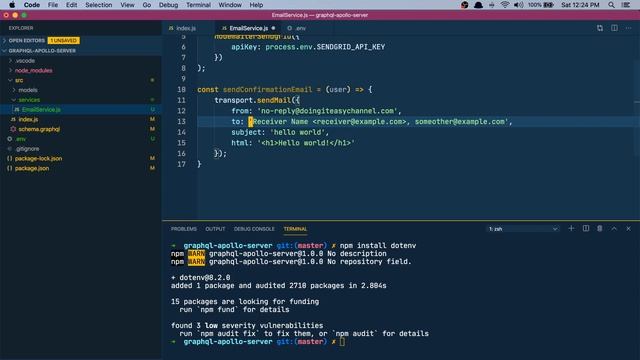This screenshot has width=640, height=360.
Task: Open the File menu
Action: tap(53, 5)
